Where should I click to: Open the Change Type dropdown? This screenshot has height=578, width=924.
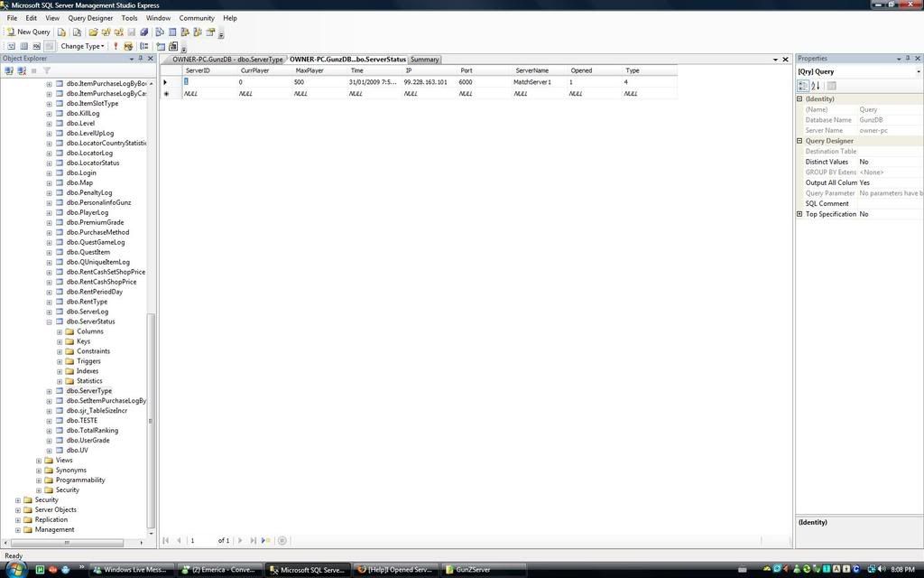82,46
